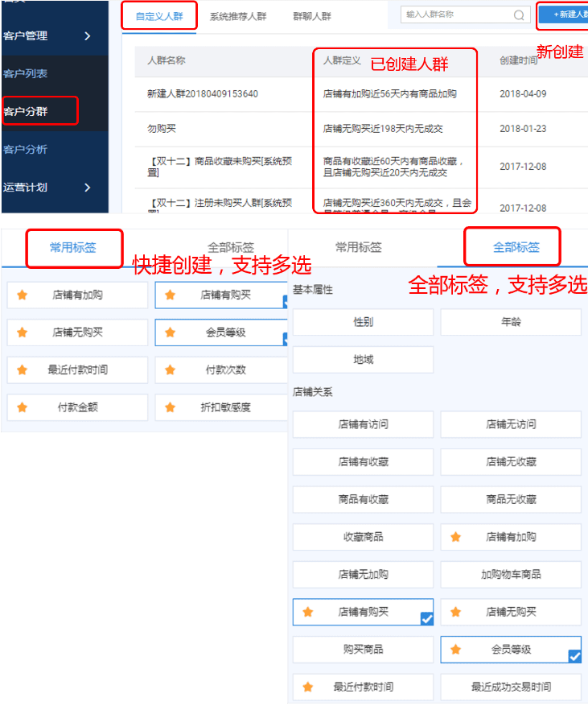Select the 店铺无收藏 tag
The image size is (588, 706).
coord(511,462)
